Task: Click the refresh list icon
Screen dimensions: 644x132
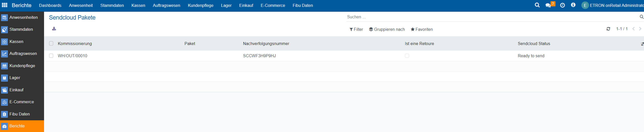Action: (x=608, y=29)
